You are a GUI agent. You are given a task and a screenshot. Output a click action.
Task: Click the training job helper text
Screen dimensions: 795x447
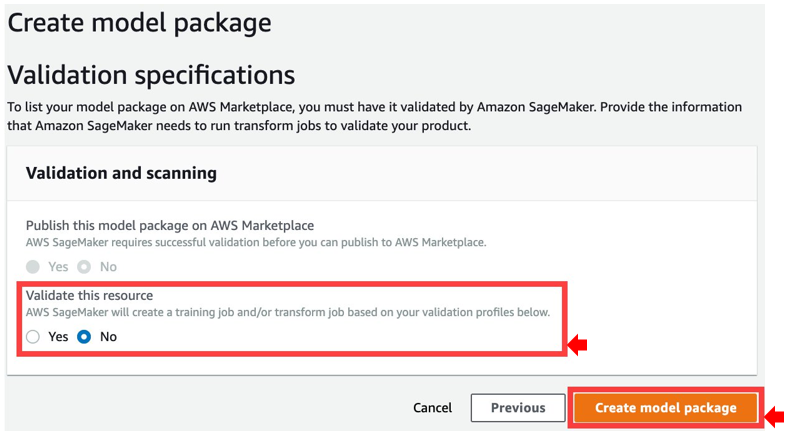pos(288,312)
